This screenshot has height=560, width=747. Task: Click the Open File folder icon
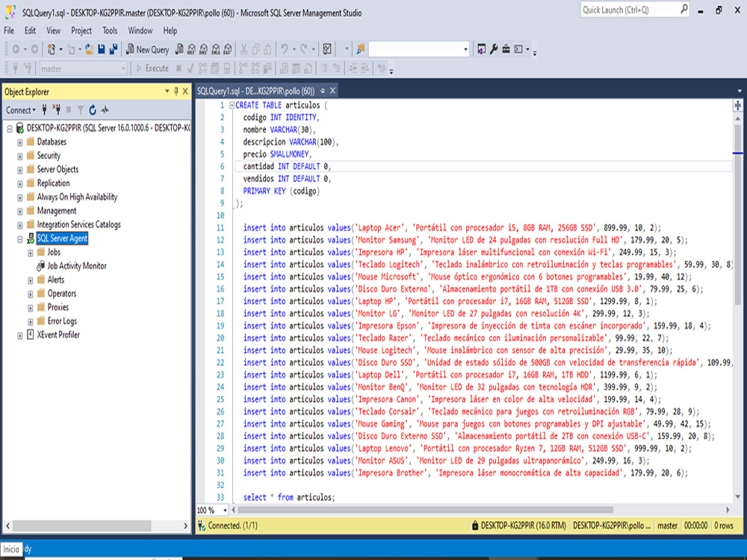click(x=89, y=49)
